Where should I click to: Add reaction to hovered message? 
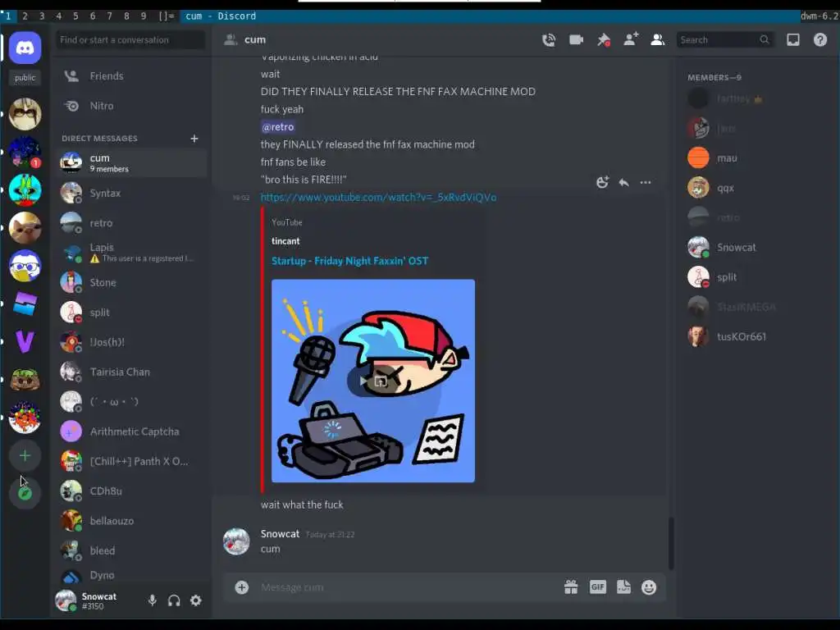[x=602, y=182]
